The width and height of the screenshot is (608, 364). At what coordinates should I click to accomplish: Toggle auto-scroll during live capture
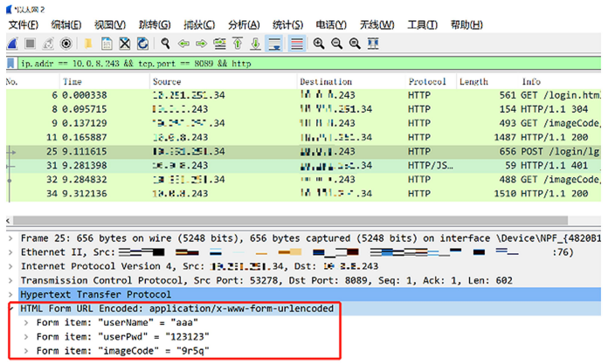[x=274, y=44]
